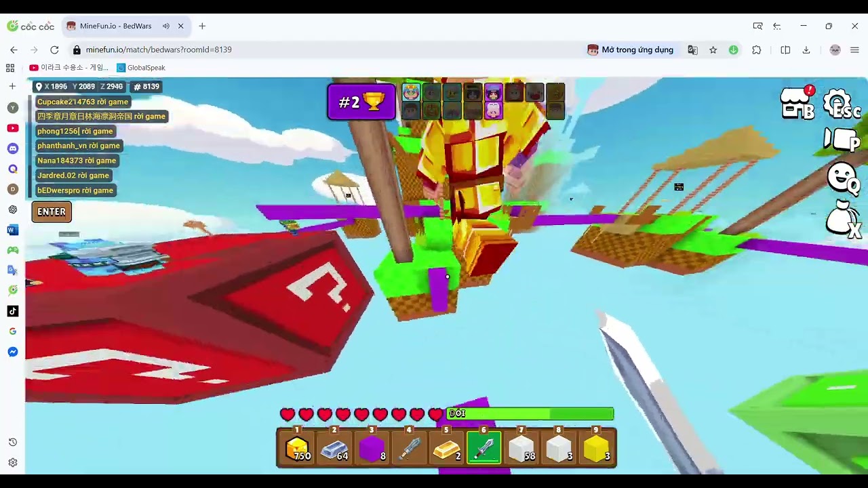Open Google Translate from the sidebar
868x488 pixels.
pyautogui.click(x=12, y=270)
